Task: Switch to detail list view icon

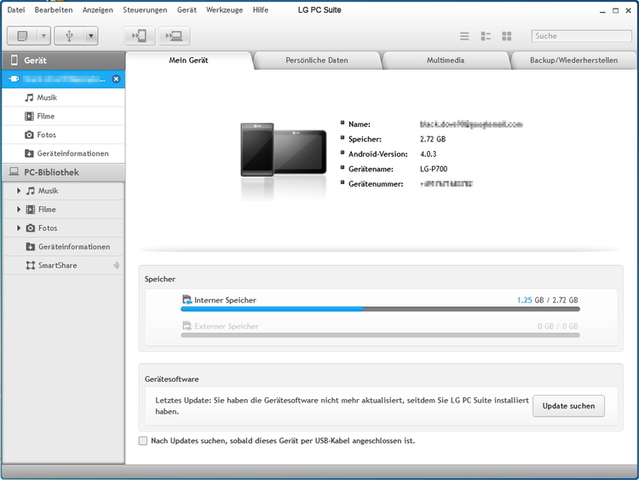Action: tap(485, 36)
